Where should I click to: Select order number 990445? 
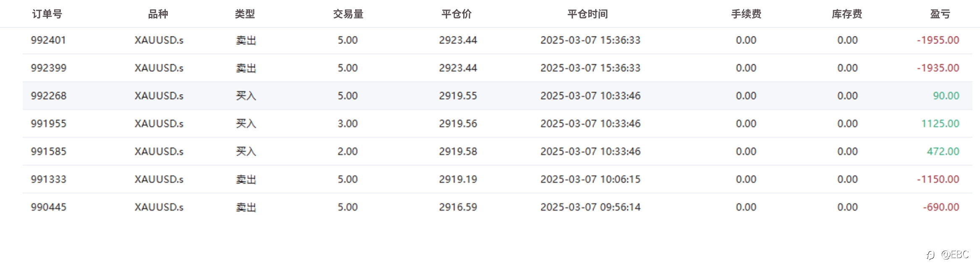coord(48,207)
